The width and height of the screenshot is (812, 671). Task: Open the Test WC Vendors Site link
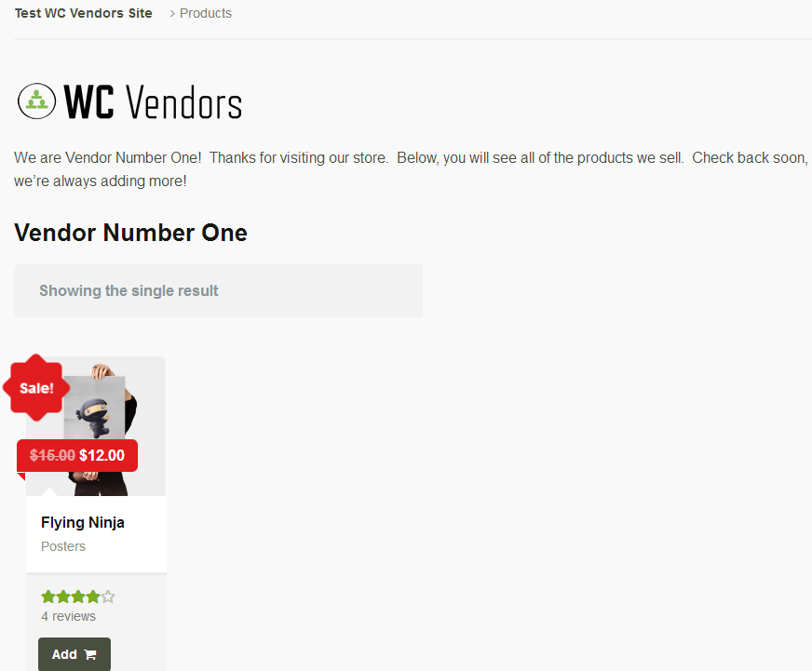pos(84,13)
